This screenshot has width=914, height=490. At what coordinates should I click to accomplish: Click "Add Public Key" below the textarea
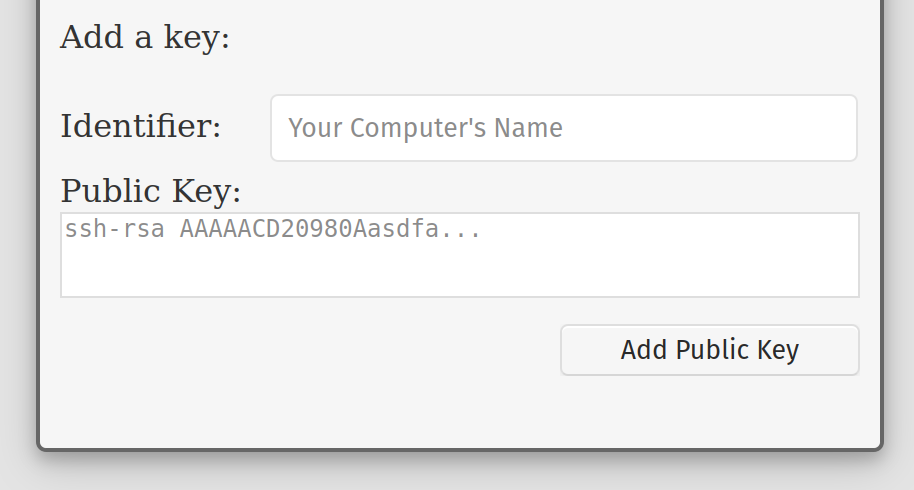click(709, 350)
